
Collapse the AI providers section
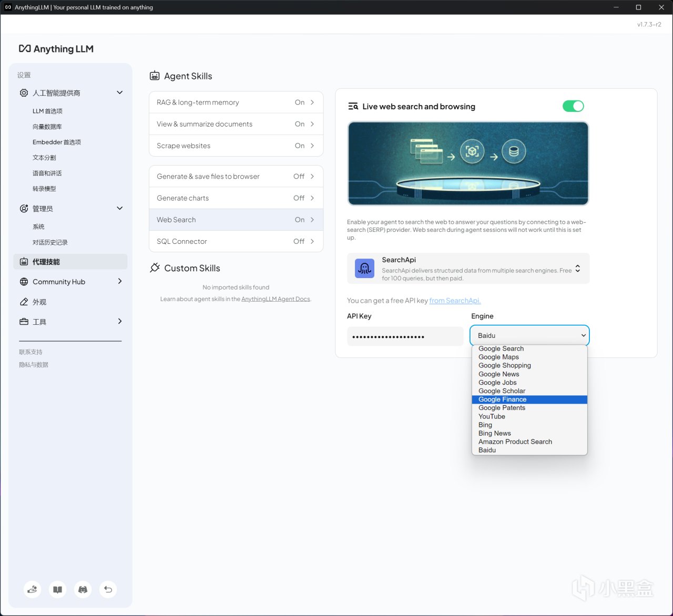click(120, 93)
